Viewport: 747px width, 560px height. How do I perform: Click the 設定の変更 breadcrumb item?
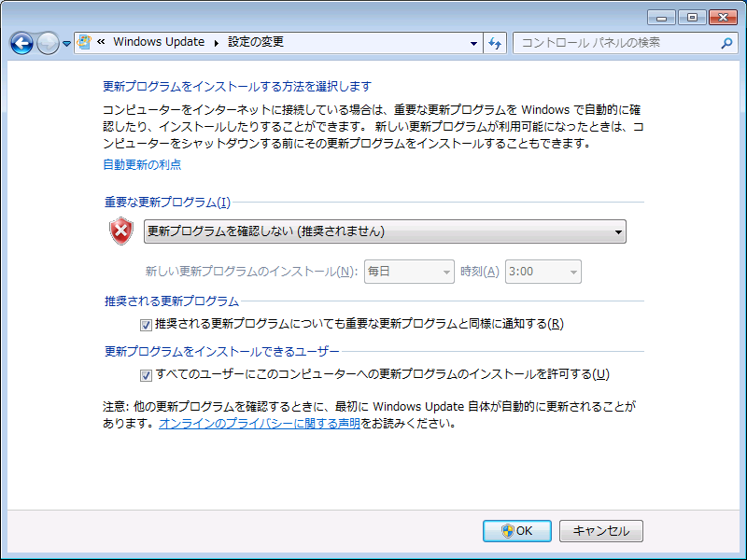(256, 42)
